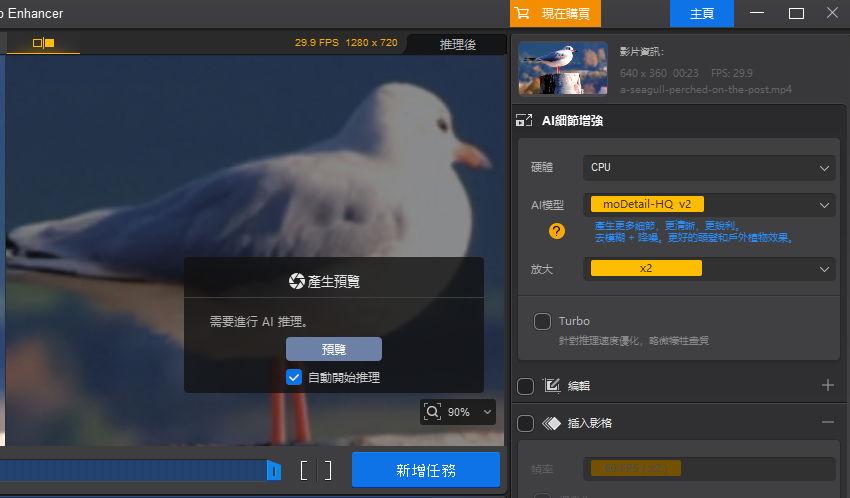Open the 放大 x2 dropdown
The image size is (850, 498).
709,269
